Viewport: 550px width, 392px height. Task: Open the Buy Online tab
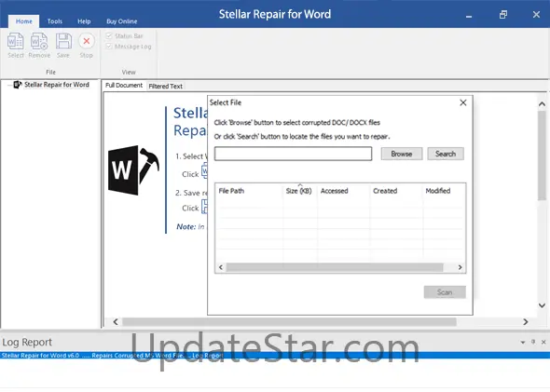click(122, 21)
